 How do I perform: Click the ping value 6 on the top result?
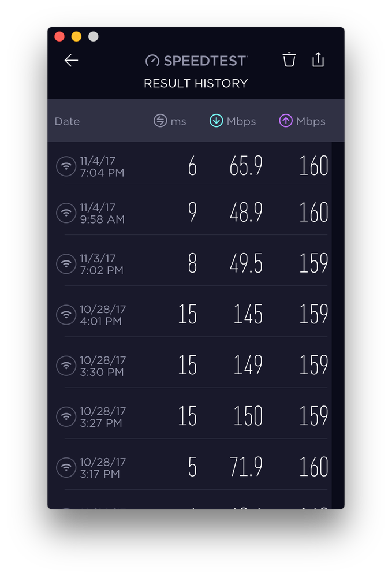pyautogui.click(x=192, y=166)
